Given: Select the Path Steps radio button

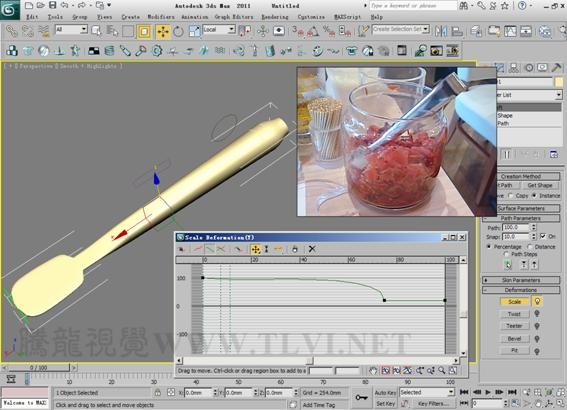Looking at the screenshot, I should pos(506,254).
